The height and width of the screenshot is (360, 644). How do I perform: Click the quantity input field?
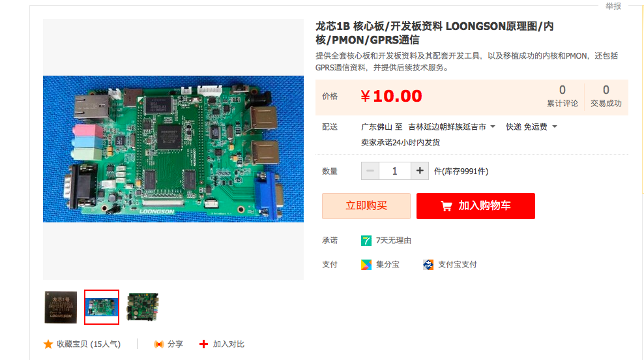click(x=395, y=171)
